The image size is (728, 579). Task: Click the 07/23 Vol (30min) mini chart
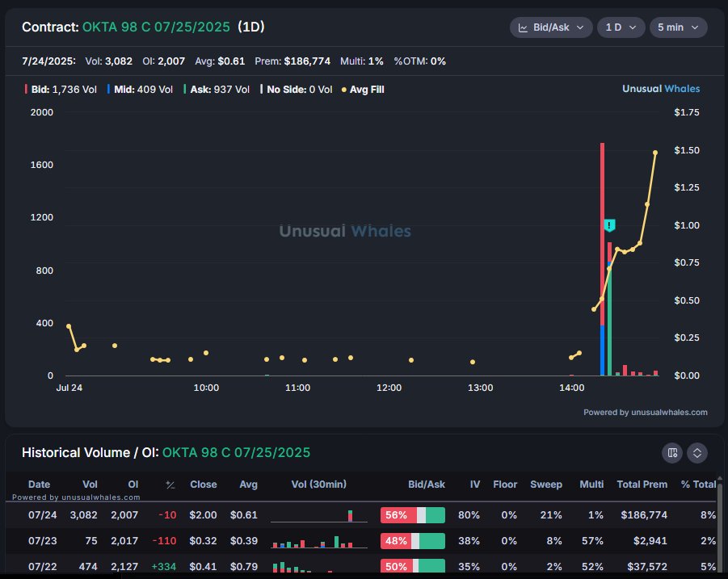tap(319, 541)
